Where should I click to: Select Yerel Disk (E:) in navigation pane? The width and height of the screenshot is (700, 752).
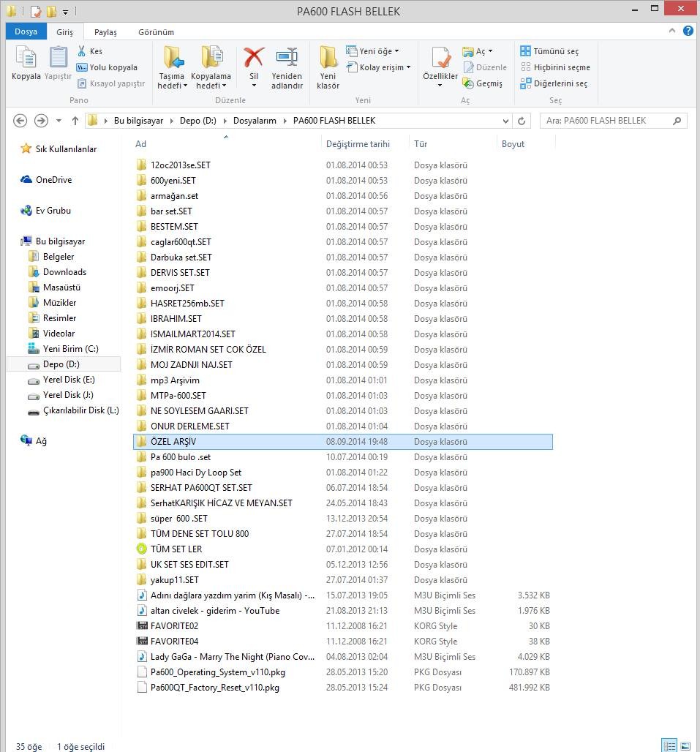(69, 380)
